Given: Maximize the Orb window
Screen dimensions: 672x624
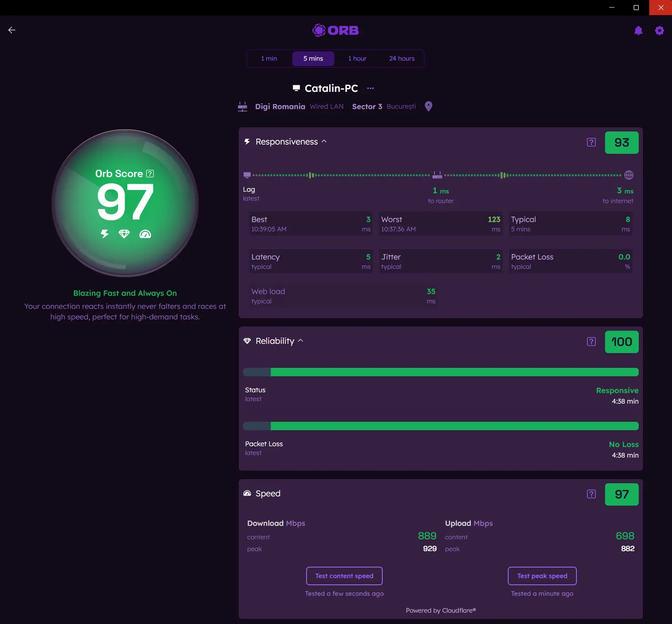Looking at the screenshot, I should point(636,8).
